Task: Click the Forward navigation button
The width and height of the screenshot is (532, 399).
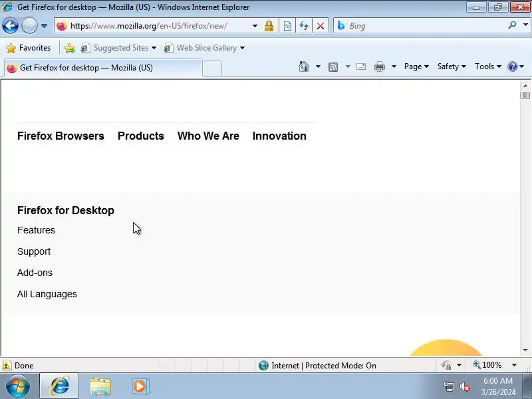Action: tap(29, 26)
